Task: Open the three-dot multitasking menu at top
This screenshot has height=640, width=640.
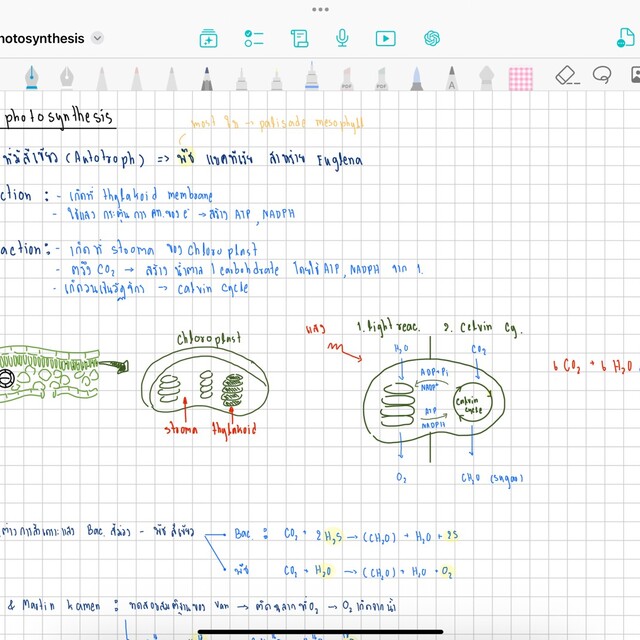Action: (320, 9)
